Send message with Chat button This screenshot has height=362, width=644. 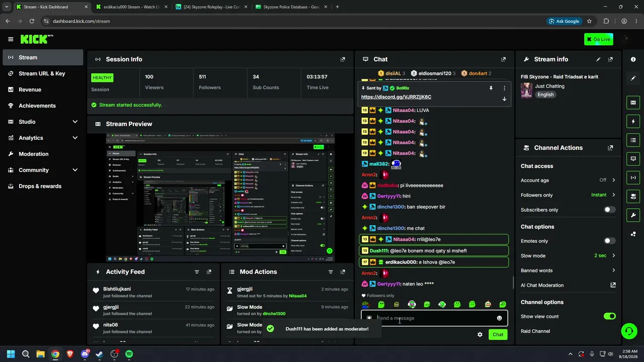[x=498, y=334]
